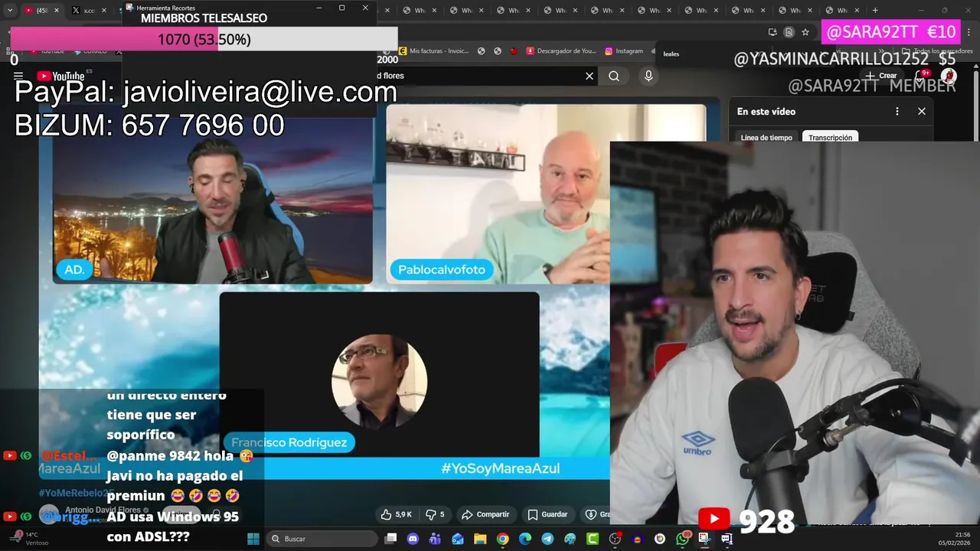Open Telegram from the taskbar
The height and width of the screenshot is (551, 980).
point(547,539)
